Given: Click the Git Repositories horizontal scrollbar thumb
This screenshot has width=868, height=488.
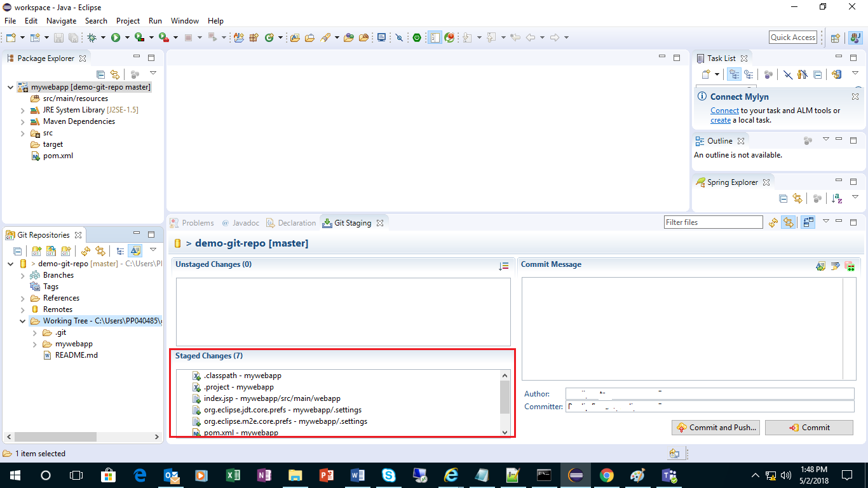Looking at the screenshot, I should [x=55, y=437].
